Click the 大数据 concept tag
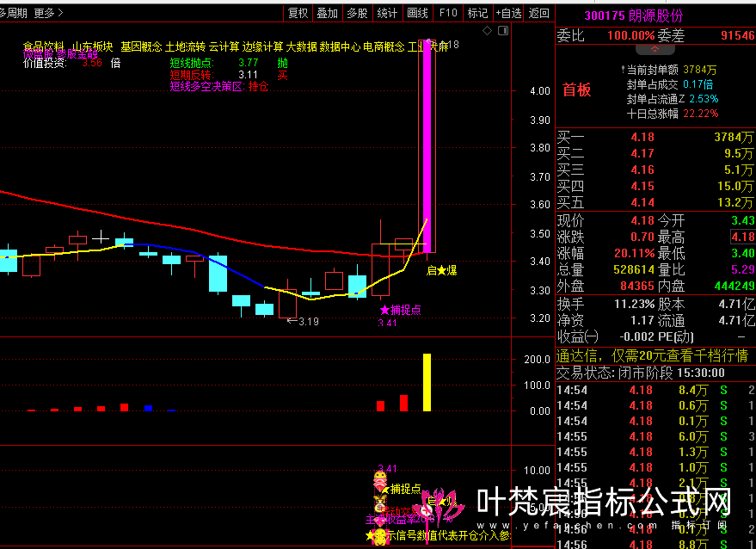 pyautogui.click(x=301, y=46)
